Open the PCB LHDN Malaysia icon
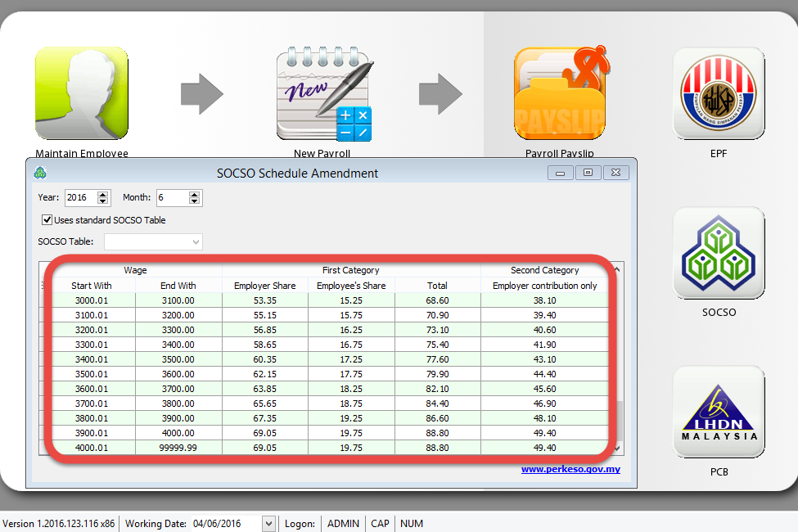 point(719,412)
